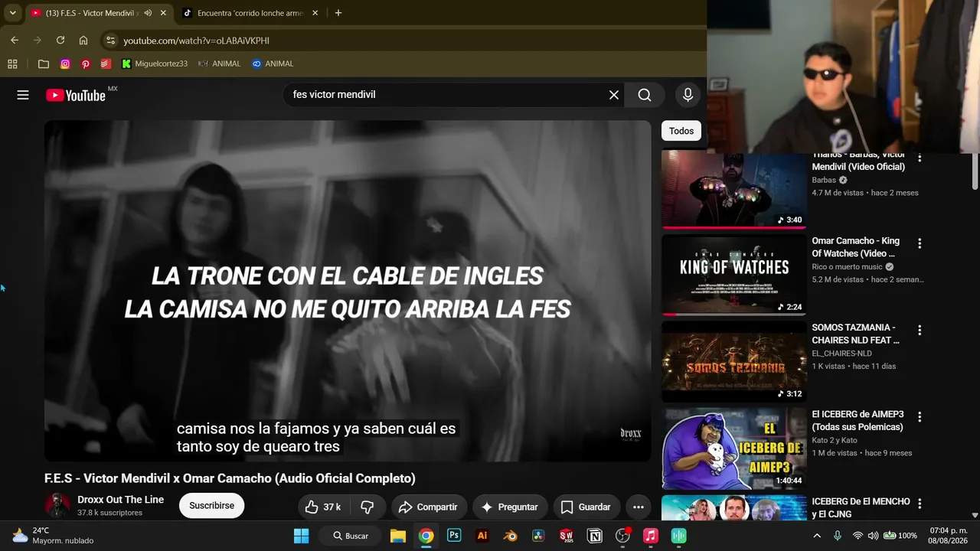
Task: Open Notion from the taskbar
Action: [x=594, y=536]
